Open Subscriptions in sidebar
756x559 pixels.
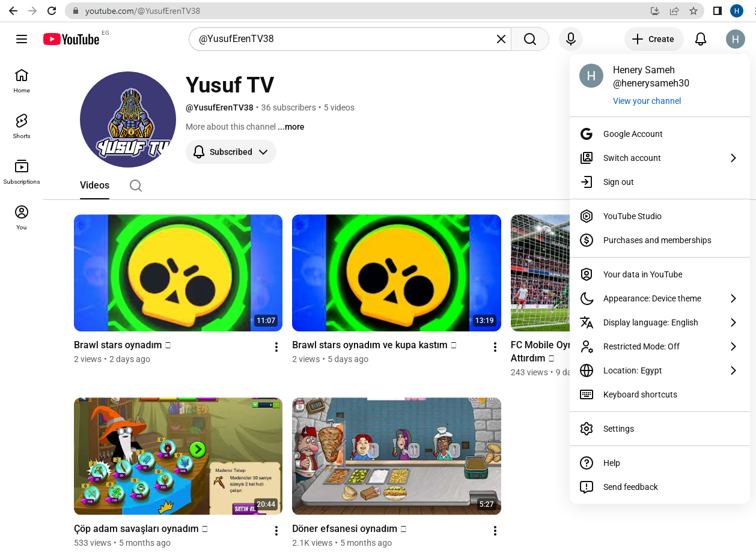(x=22, y=172)
